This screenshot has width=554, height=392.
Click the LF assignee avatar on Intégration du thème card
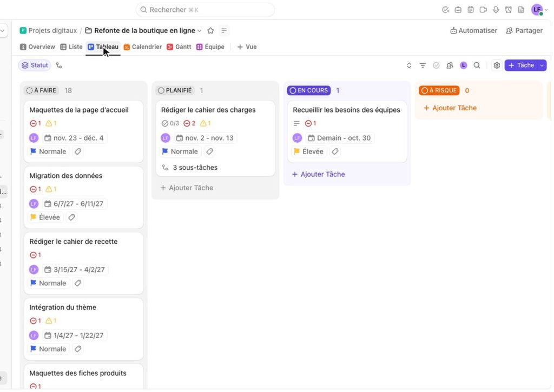point(34,335)
